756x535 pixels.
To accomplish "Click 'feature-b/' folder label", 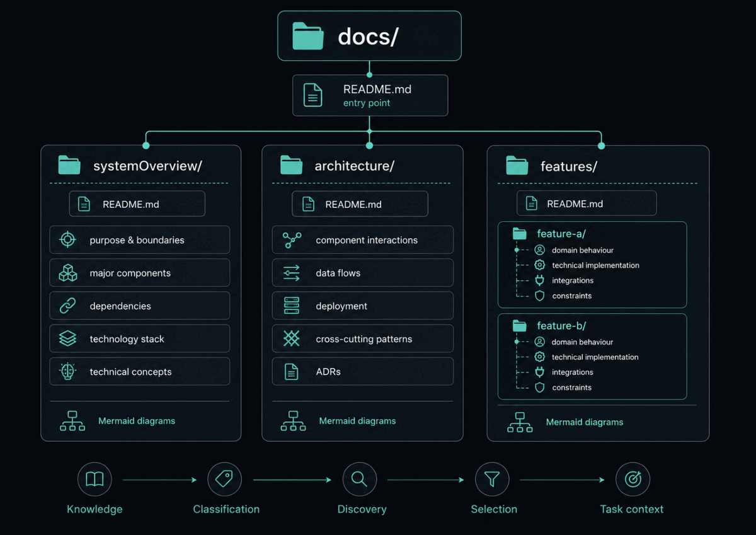I will [x=561, y=326].
